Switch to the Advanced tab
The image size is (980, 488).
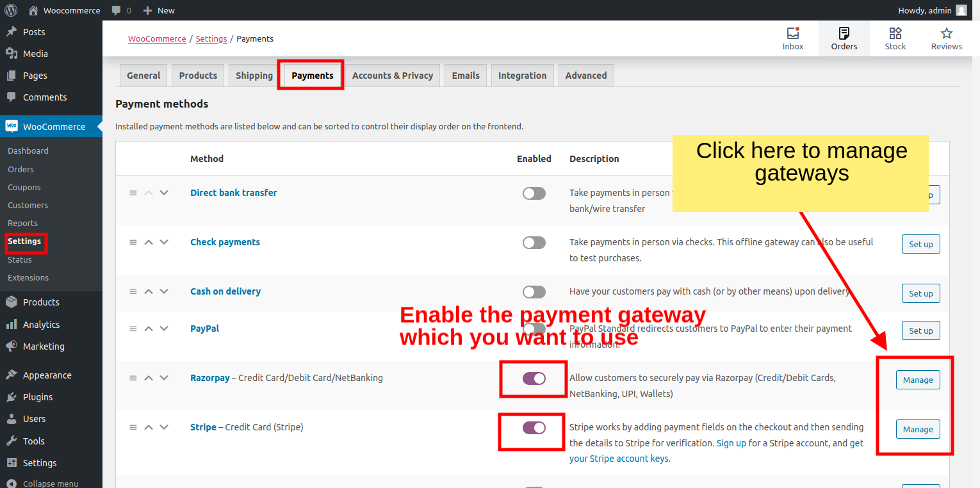(x=586, y=76)
